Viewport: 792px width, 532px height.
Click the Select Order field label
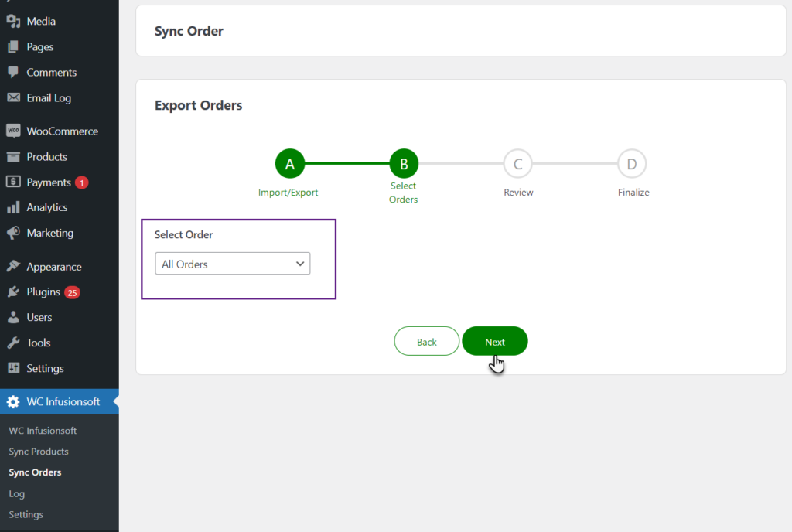tap(184, 235)
